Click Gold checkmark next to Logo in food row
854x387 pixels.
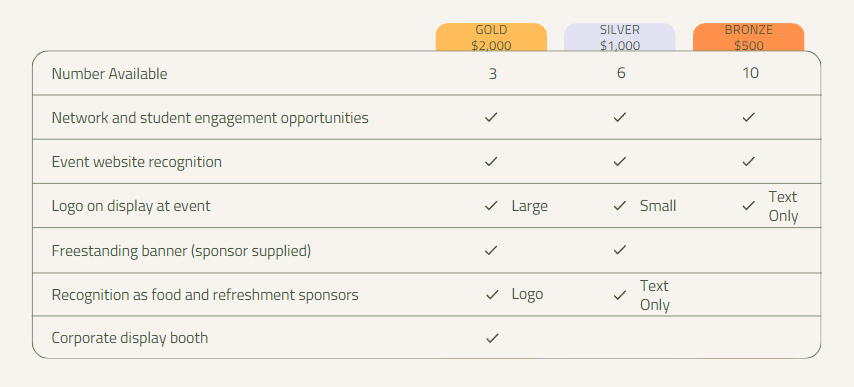(492, 294)
